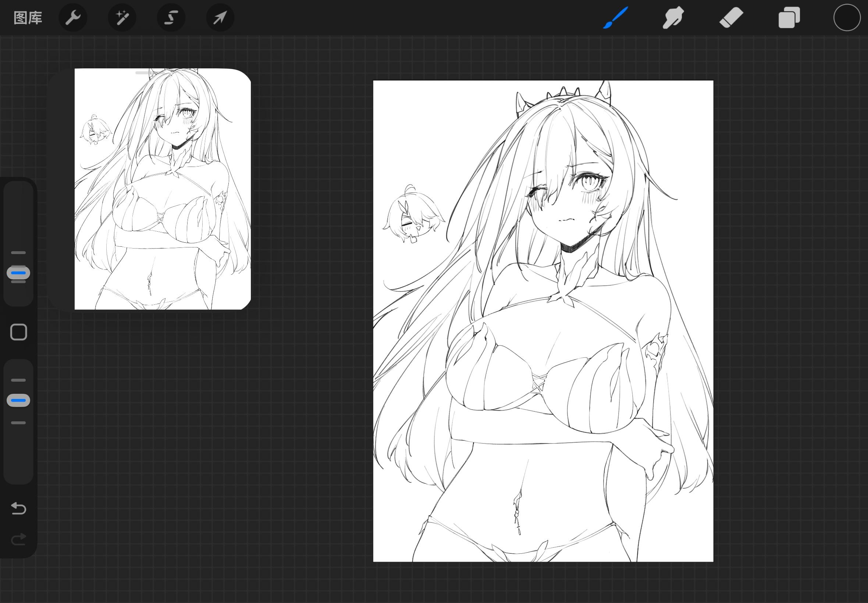Select the blue Brush tool
Screen dimensions: 868x603
pos(615,18)
